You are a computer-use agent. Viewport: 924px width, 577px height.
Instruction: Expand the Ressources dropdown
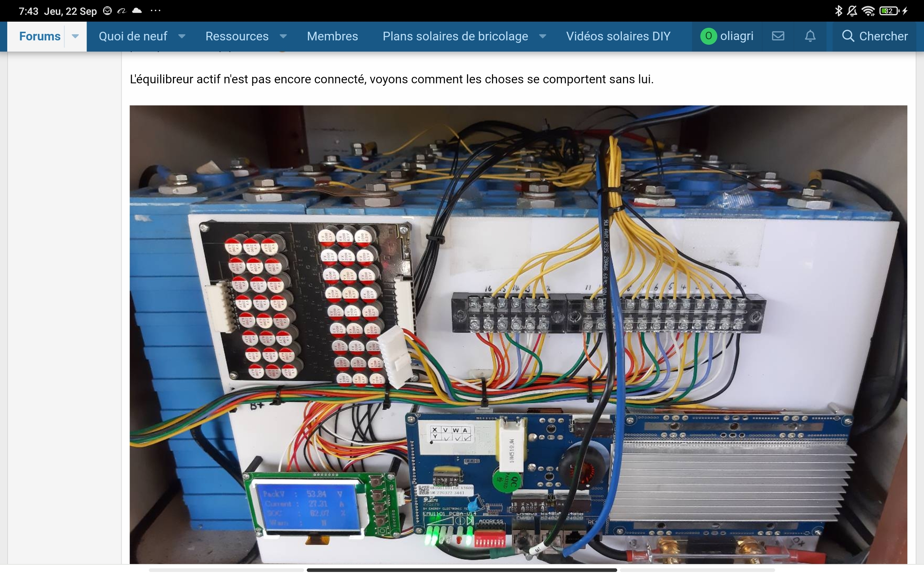(x=283, y=36)
